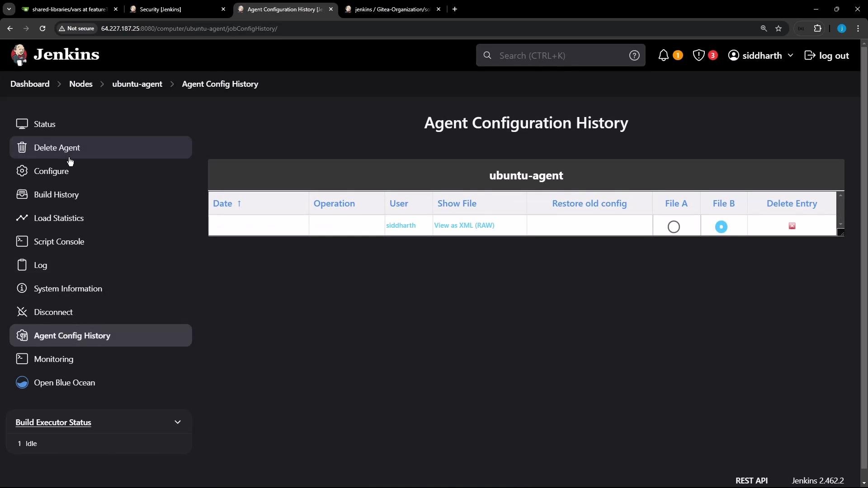Click the table scroll down arrow
868x488 pixels.
pos(840,224)
